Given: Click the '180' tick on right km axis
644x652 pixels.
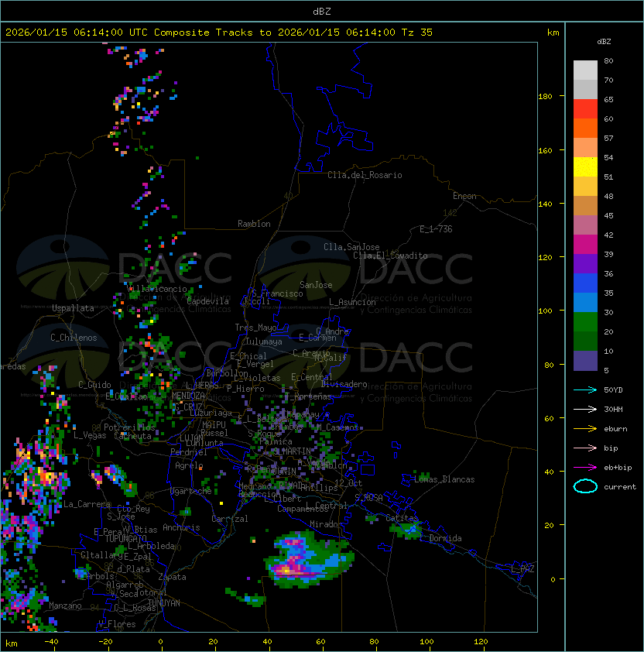Looking at the screenshot, I should pos(545,97).
